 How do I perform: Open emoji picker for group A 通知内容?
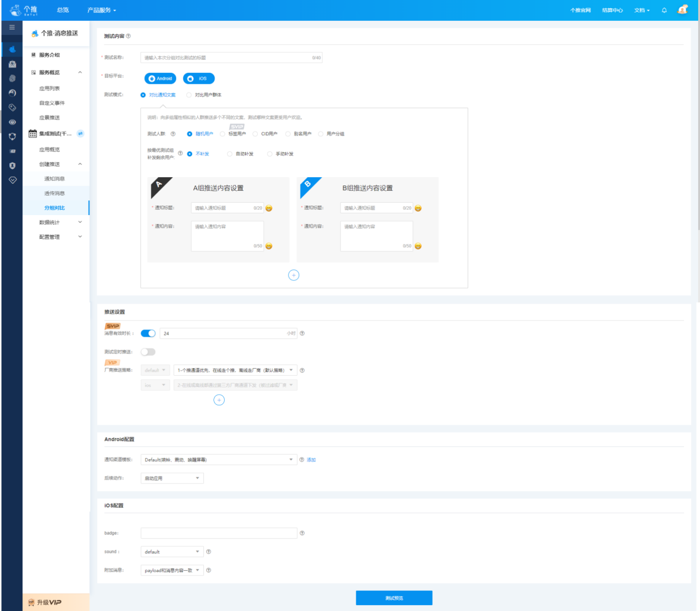pos(269,246)
